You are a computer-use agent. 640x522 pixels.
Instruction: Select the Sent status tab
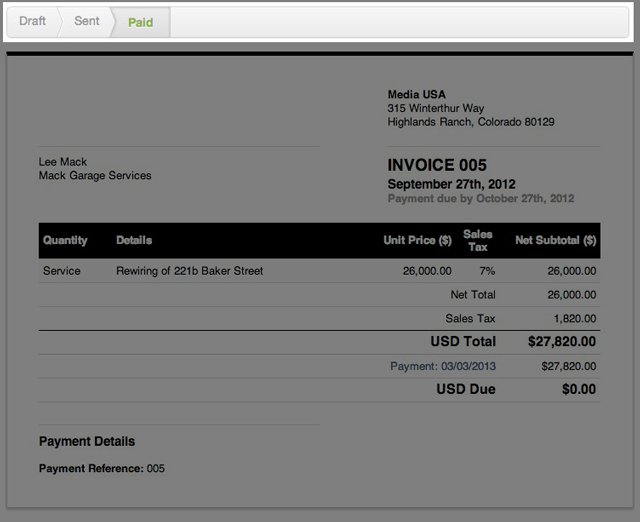(86, 21)
